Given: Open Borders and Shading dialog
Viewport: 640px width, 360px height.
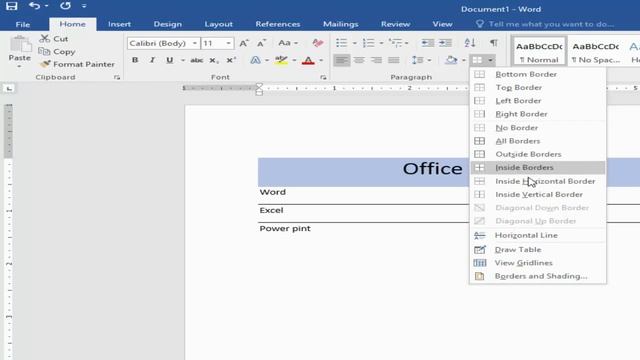Looking at the screenshot, I should (538, 276).
